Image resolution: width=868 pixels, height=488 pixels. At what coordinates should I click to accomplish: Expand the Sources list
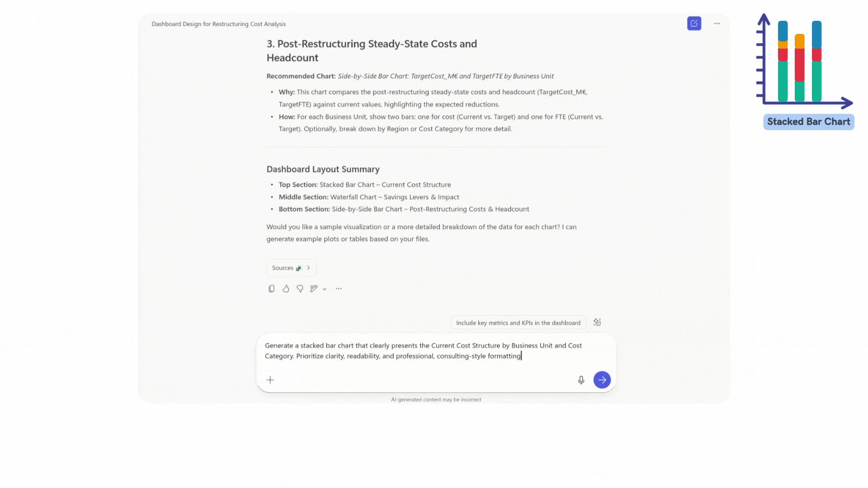291,268
